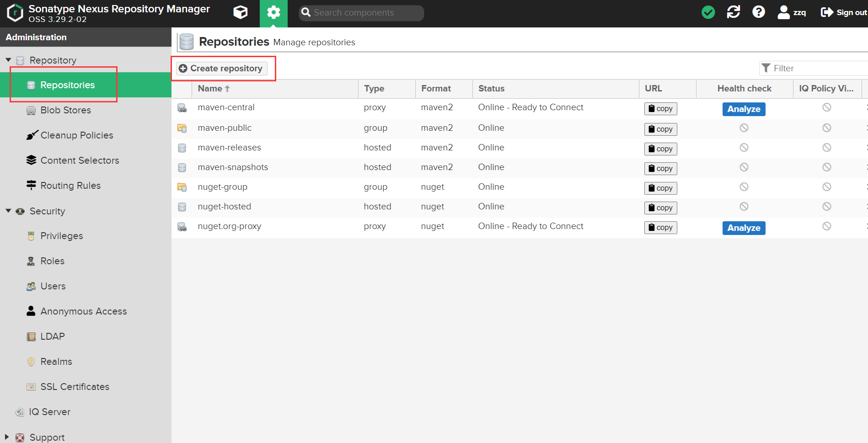Collapse the Security tree section
The width and height of the screenshot is (868, 443).
[8, 211]
